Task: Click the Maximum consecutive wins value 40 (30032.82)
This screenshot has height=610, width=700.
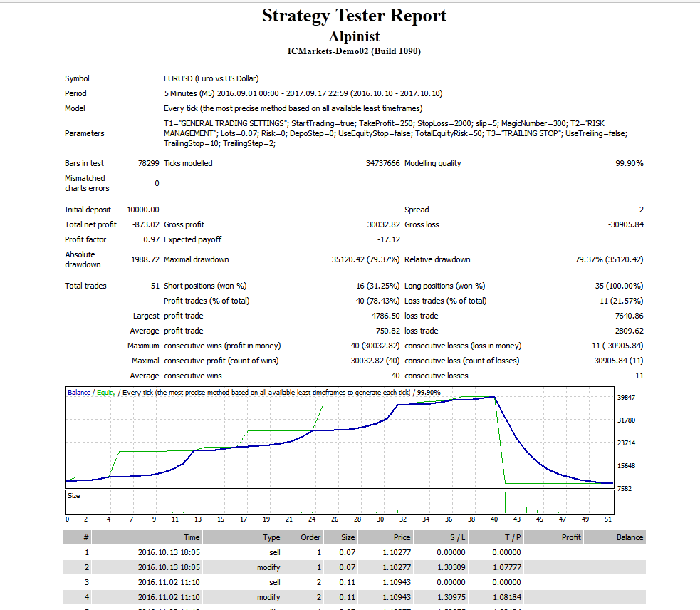Action: (375, 346)
